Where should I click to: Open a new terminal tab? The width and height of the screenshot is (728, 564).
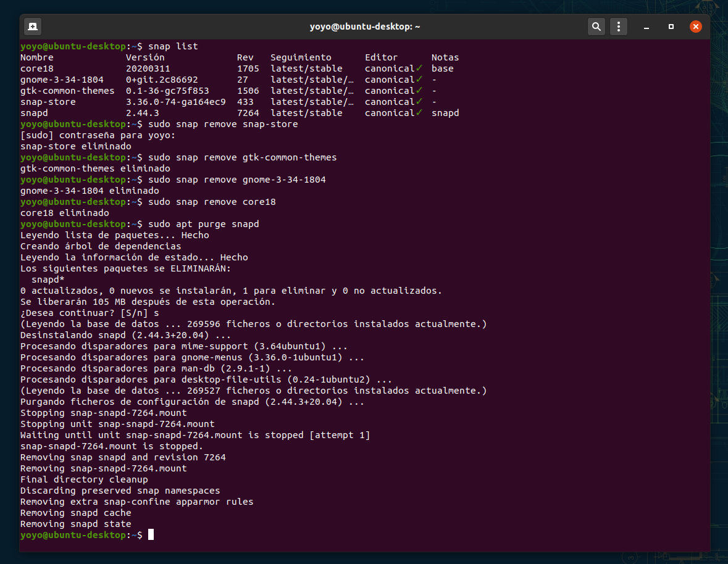(x=33, y=27)
